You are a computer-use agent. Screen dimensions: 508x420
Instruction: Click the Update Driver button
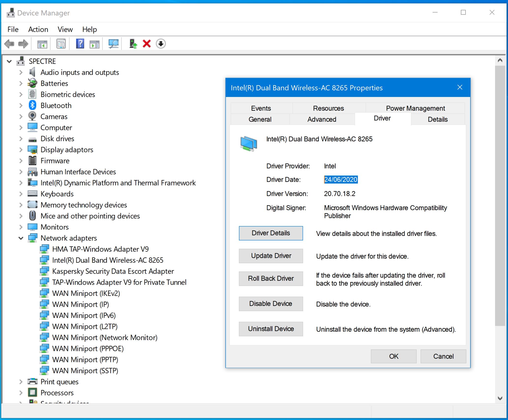[x=271, y=256]
